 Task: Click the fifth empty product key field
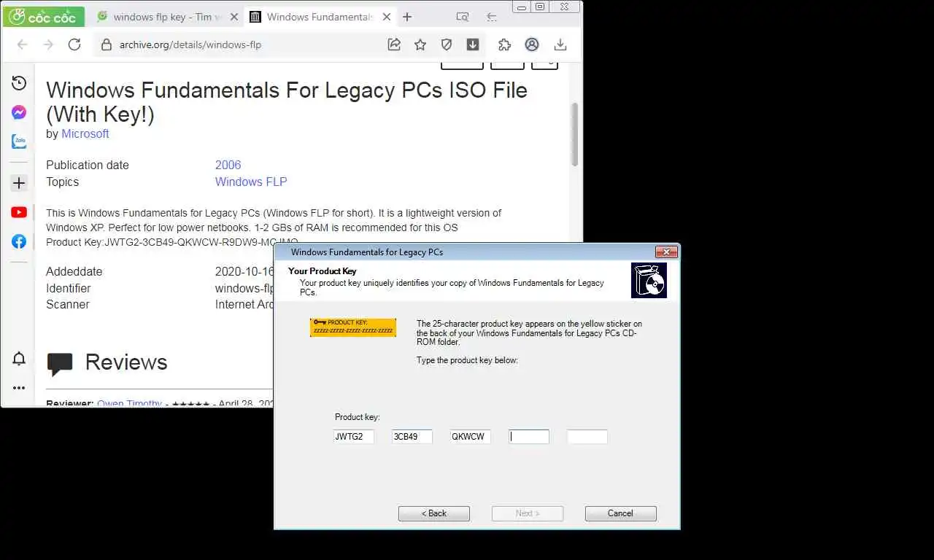587,437
